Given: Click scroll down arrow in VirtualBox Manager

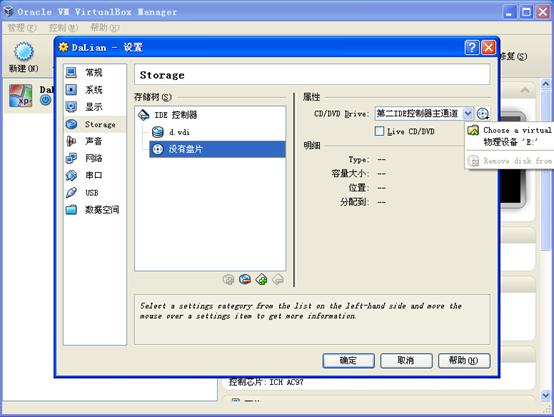Looking at the screenshot, I should (545, 395).
